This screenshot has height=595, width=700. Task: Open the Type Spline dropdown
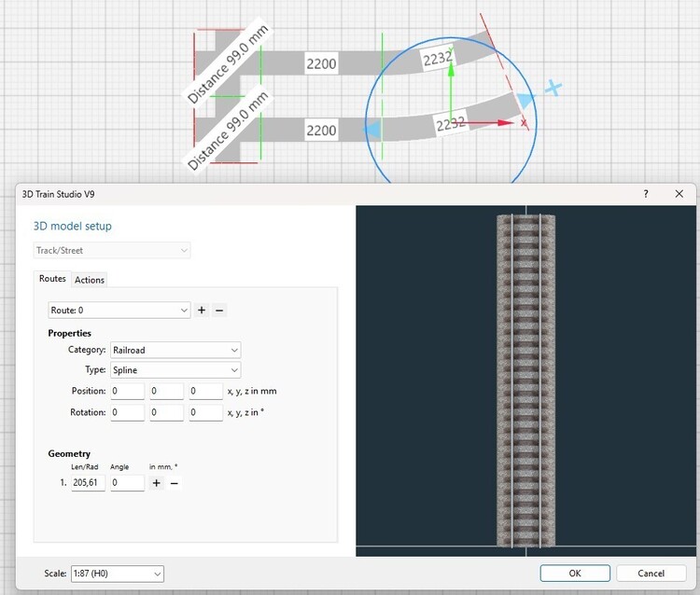click(175, 369)
